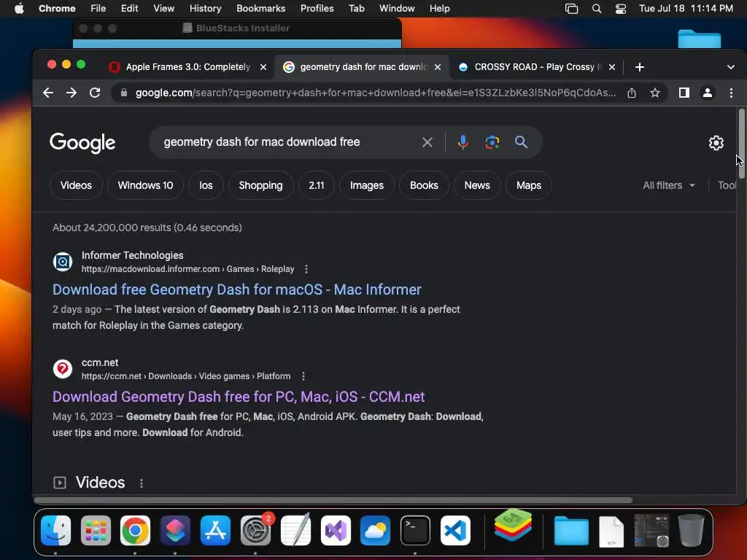Viewport: 747px width, 560px height.
Task: Open Visual Studio purple icon in Dock
Action: 336,531
